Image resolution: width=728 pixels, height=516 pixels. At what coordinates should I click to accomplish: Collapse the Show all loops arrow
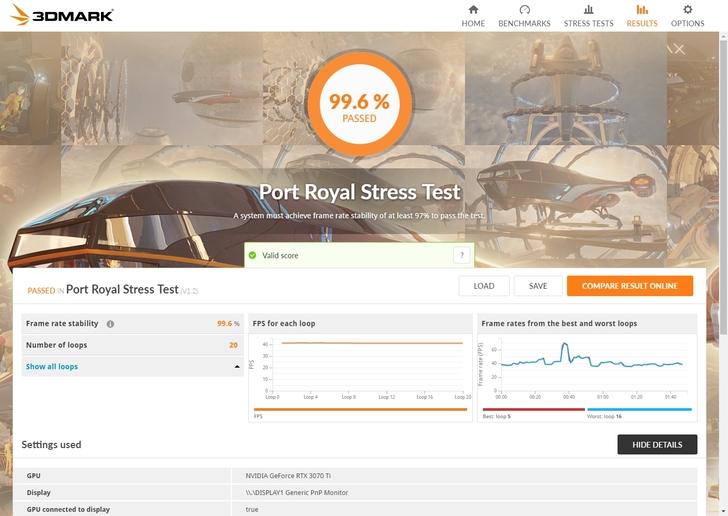tap(237, 366)
